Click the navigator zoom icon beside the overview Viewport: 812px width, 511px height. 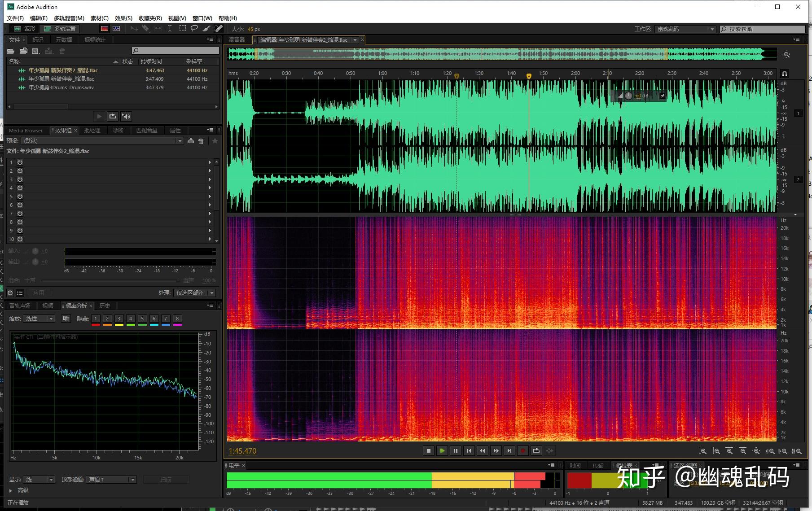click(x=786, y=55)
